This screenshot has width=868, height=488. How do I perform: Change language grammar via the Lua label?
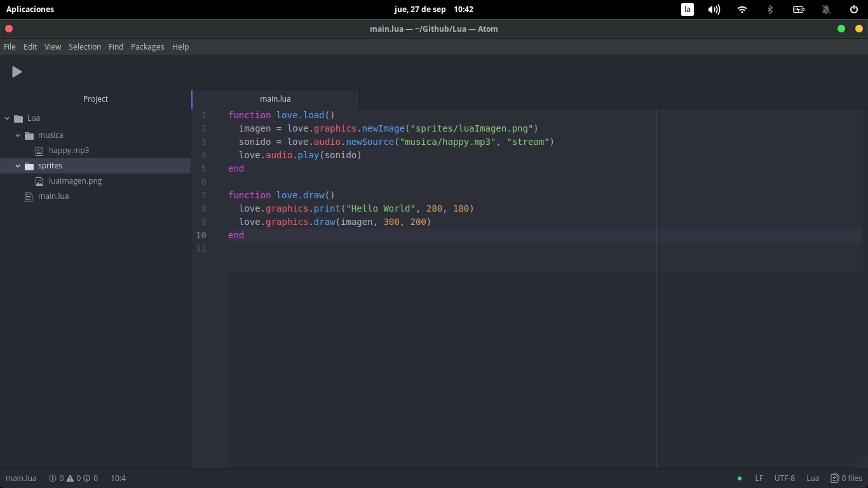(812, 478)
